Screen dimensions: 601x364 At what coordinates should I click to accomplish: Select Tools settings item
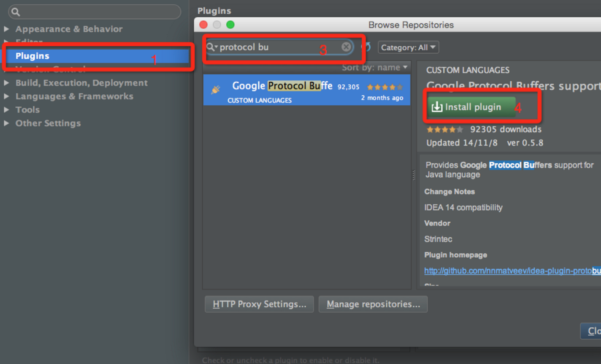[27, 110]
